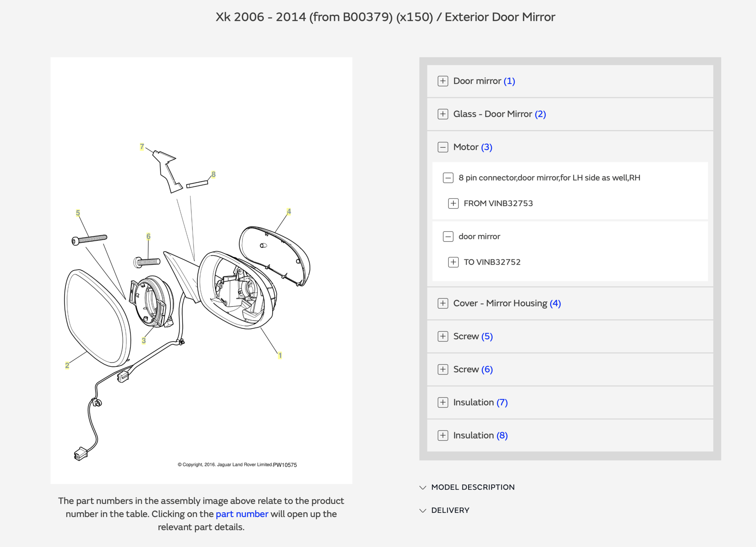The width and height of the screenshot is (756, 547).
Task: Expand the Door mirror (1) plus icon
Action: (443, 81)
